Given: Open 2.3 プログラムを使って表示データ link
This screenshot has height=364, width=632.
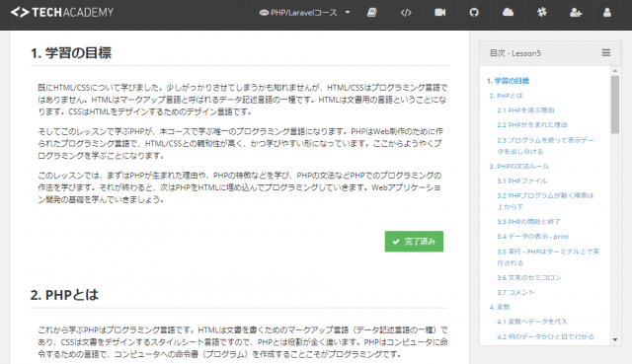Looking at the screenshot, I should pyautogui.click(x=545, y=146).
